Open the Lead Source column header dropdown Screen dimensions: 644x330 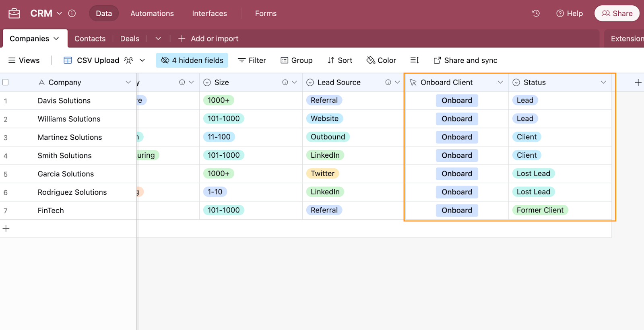[397, 82]
